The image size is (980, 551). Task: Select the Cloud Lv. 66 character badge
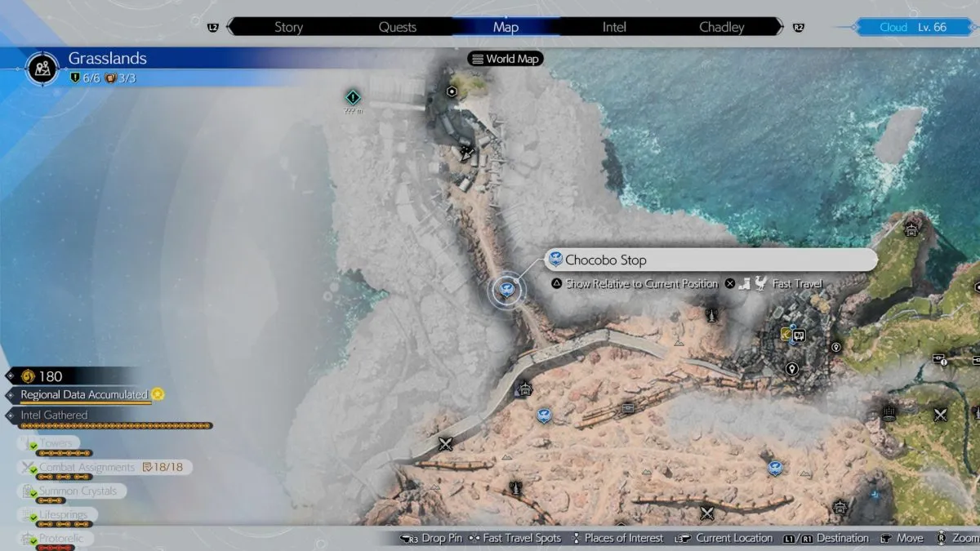[x=913, y=27]
